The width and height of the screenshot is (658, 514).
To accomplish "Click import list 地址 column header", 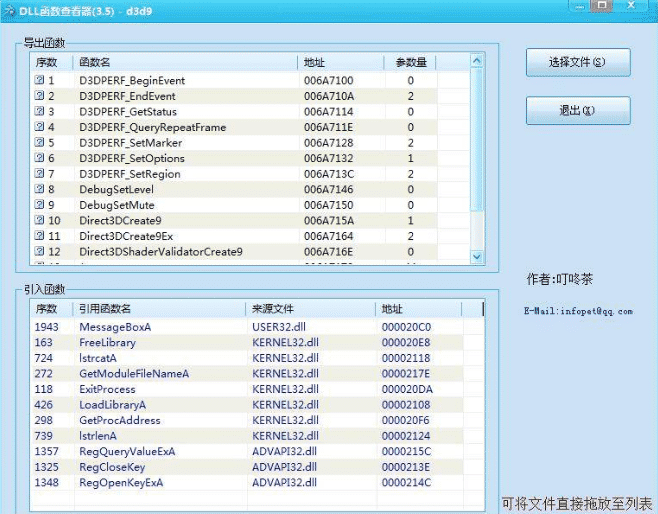I will coord(418,309).
